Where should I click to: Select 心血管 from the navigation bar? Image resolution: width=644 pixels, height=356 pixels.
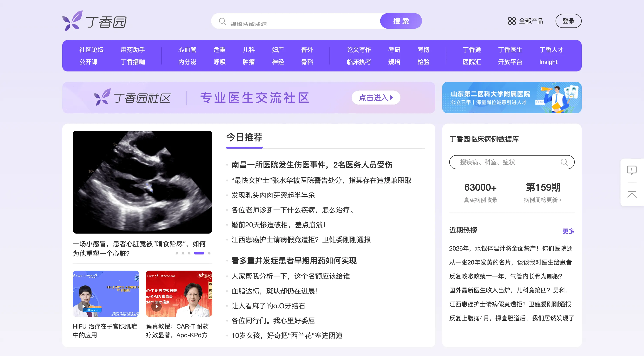pyautogui.click(x=187, y=49)
